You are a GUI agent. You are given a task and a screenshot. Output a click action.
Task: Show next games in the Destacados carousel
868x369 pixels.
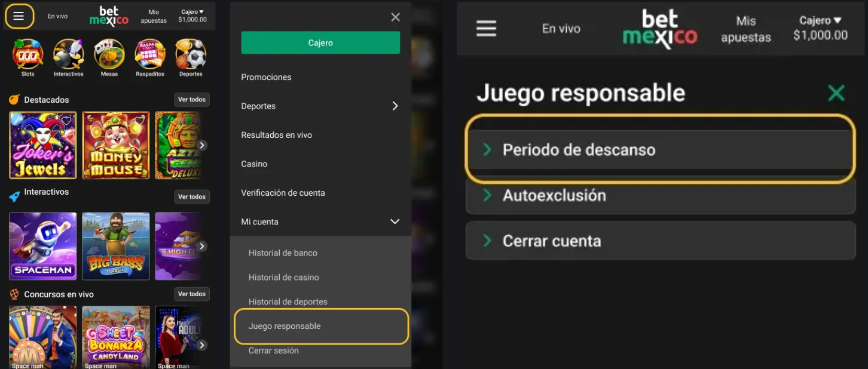pos(203,145)
